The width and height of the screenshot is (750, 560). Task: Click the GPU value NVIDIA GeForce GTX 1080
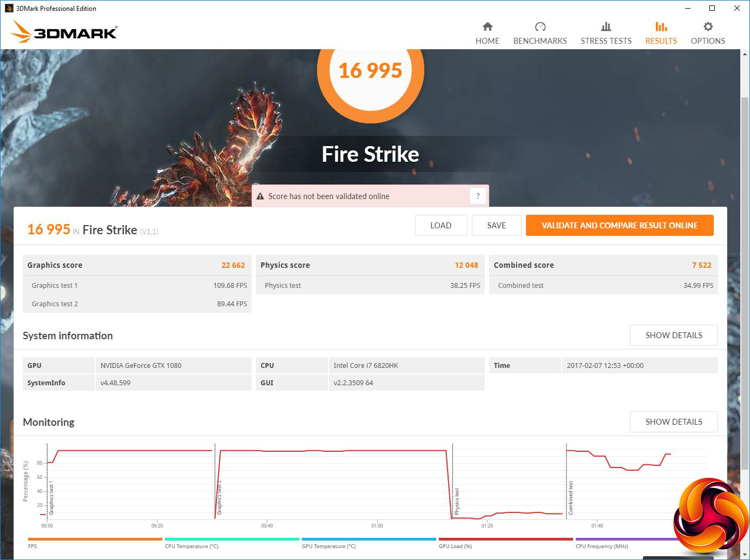tap(141, 366)
